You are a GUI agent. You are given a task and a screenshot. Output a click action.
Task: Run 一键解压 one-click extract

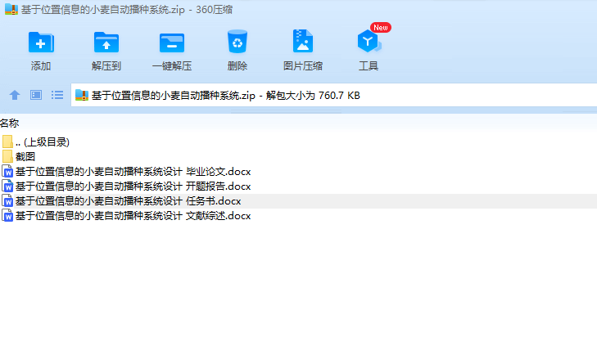tap(172, 43)
